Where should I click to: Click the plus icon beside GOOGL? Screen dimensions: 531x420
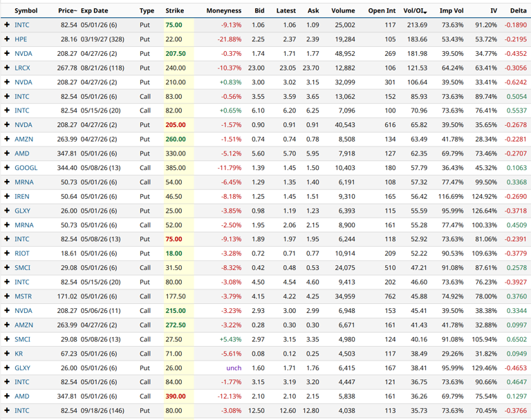click(7, 168)
